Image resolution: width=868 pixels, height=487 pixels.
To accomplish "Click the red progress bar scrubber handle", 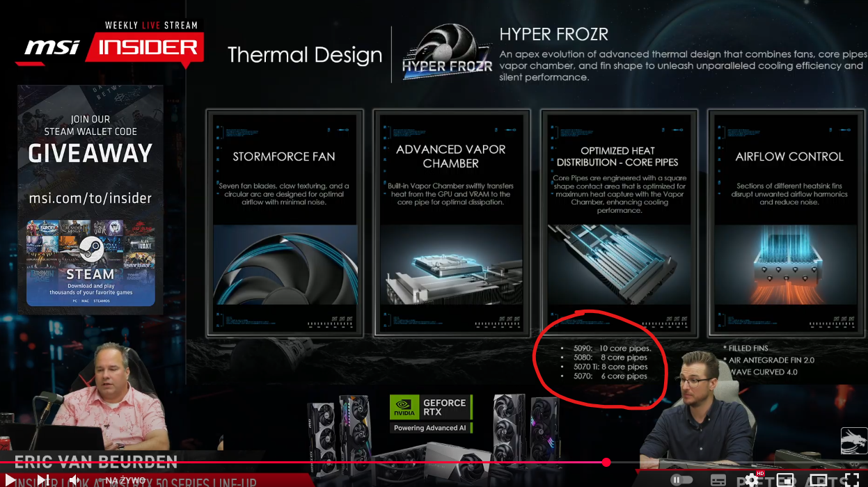I will [606, 462].
